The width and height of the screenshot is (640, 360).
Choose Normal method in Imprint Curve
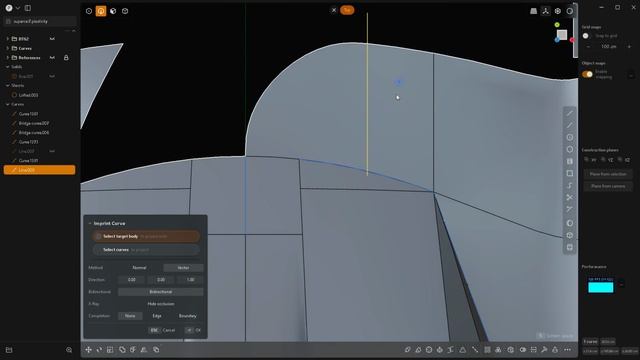[x=140, y=268]
